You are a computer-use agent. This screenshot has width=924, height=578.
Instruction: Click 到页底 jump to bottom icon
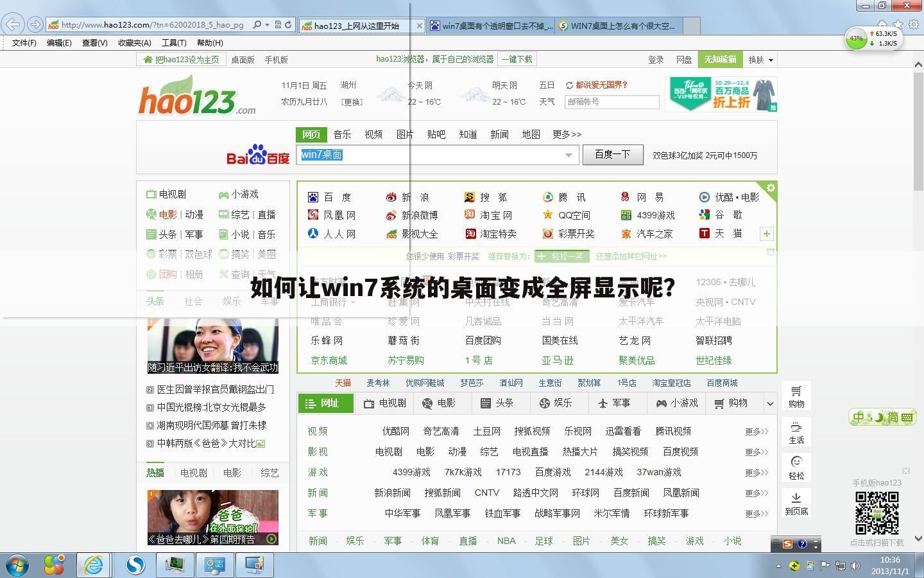796,504
